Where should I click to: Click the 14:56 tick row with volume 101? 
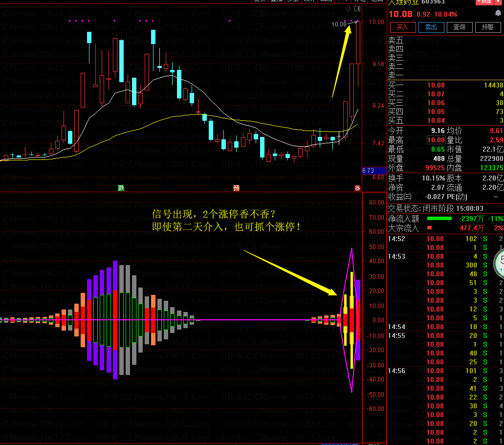tap(445, 371)
